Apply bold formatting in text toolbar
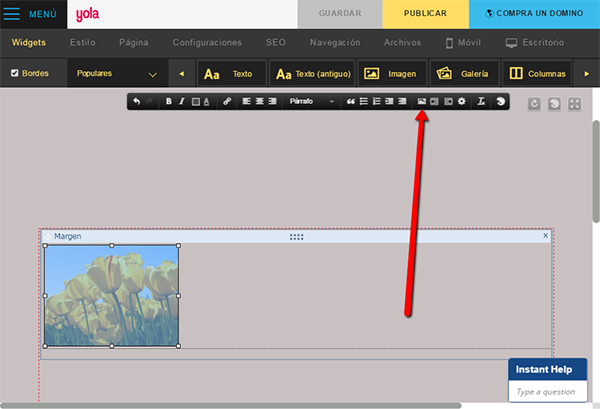The width and height of the screenshot is (600, 409). (169, 102)
